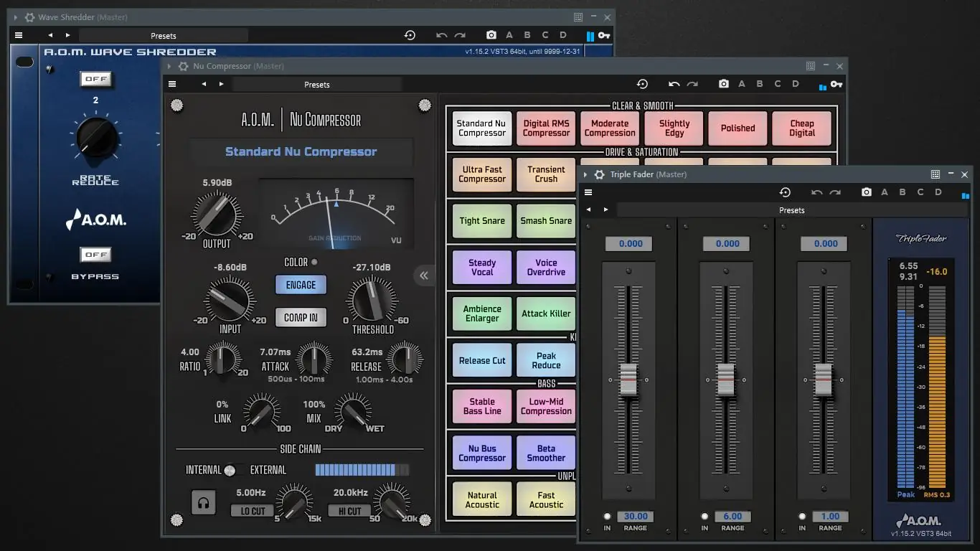The width and height of the screenshot is (980, 551).
Task: Select C slot in Nu Compressor
Action: tap(778, 84)
